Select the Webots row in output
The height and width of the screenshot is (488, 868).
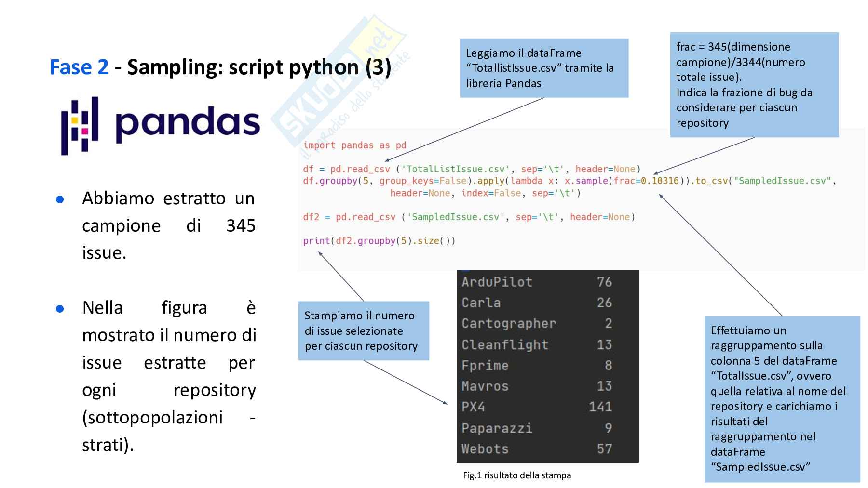536,448
